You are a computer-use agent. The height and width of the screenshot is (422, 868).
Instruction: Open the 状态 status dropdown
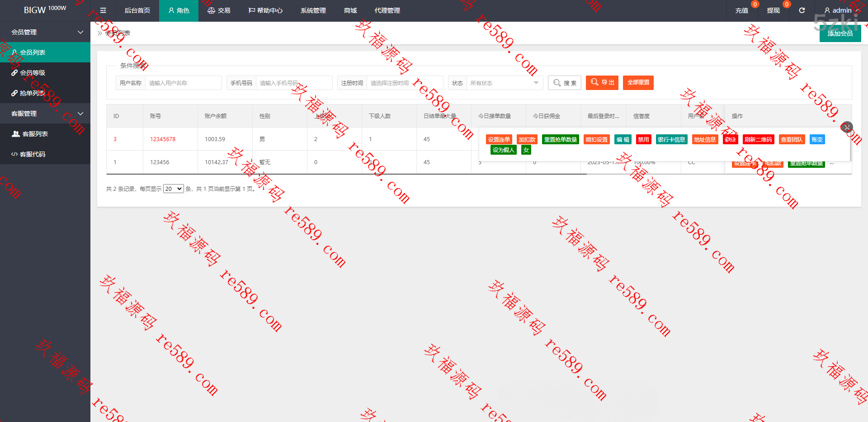click(504, 83)
